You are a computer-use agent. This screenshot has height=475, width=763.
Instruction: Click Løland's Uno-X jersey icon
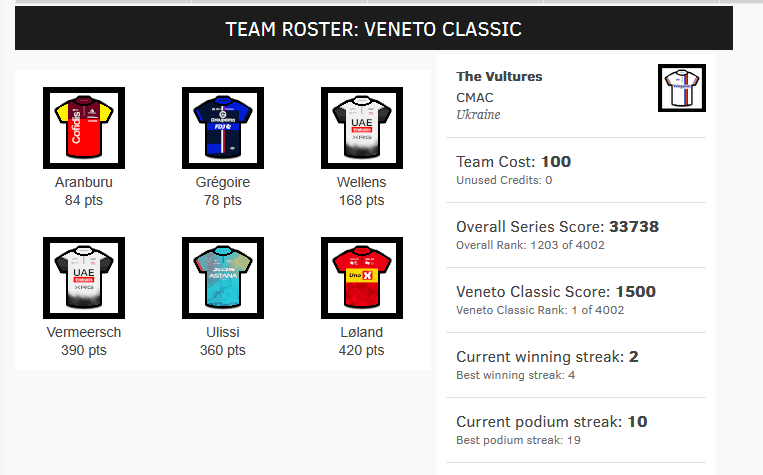pyautogui.click(x=361, y=278)
